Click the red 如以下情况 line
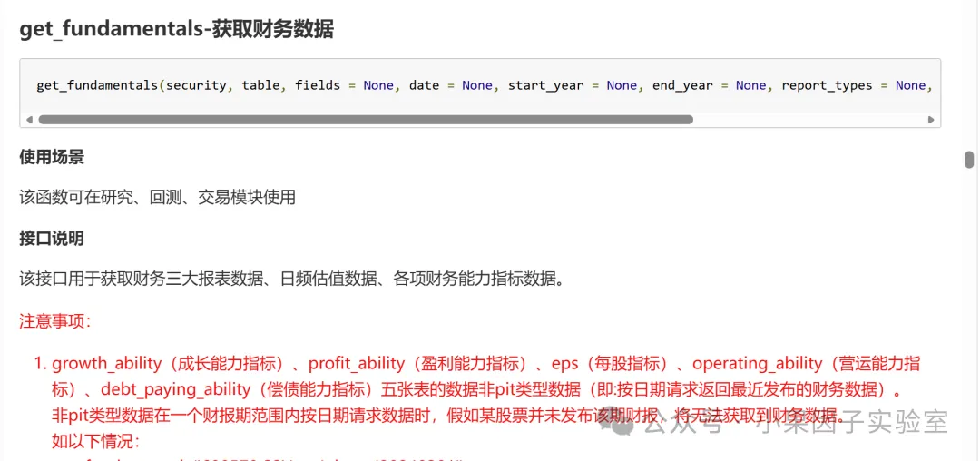 96,441
